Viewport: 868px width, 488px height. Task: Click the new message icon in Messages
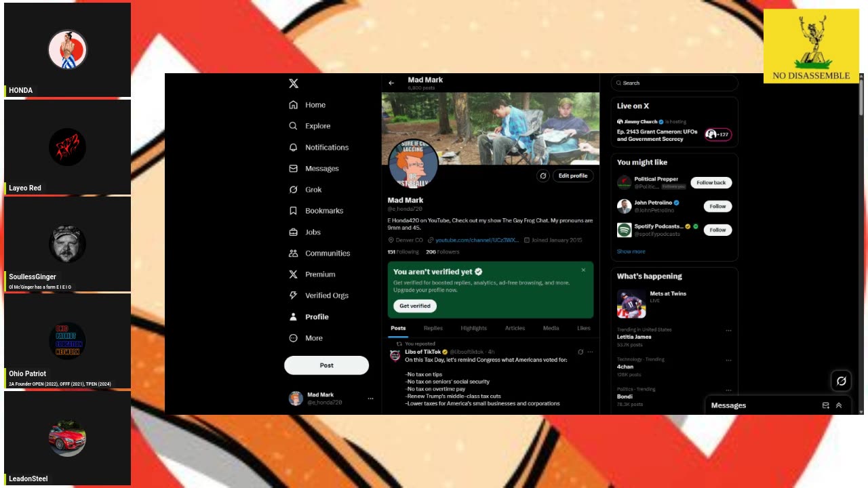pyautogui.click(x=825, y=405)
